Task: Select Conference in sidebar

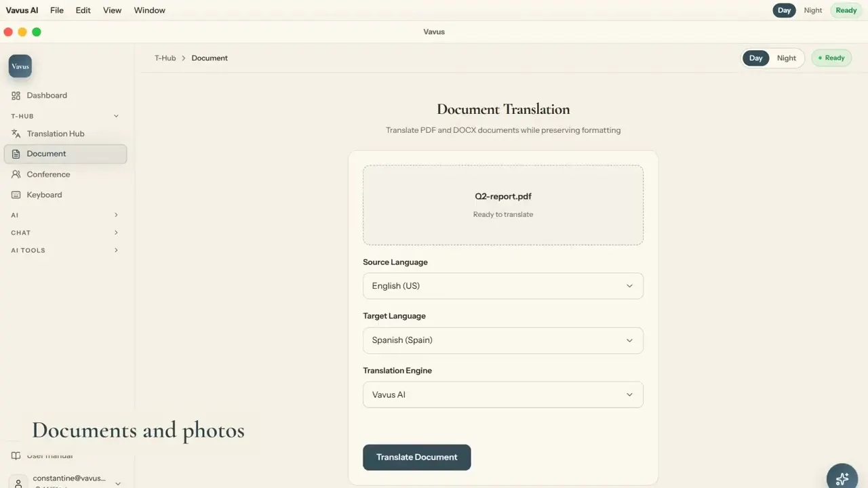Action: (x=65, y=174)
